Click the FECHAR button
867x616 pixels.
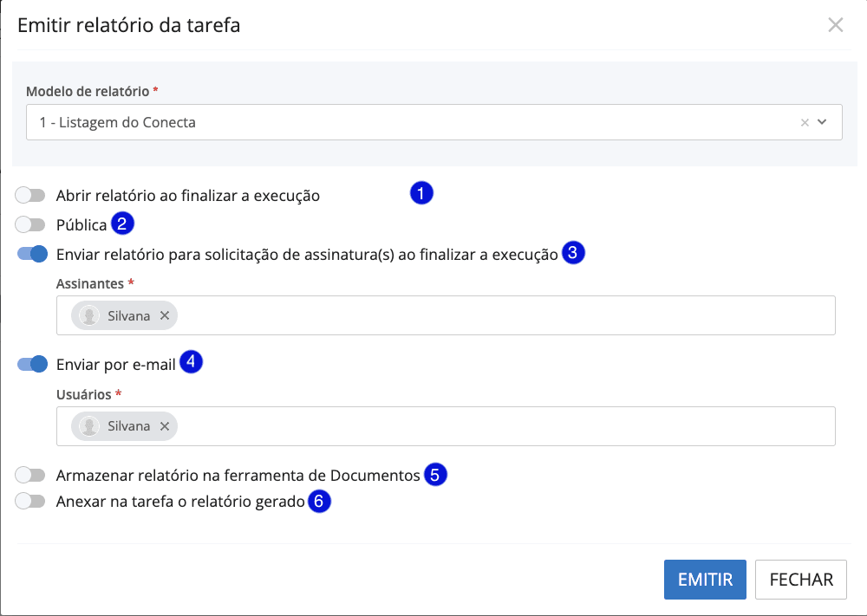801,580
